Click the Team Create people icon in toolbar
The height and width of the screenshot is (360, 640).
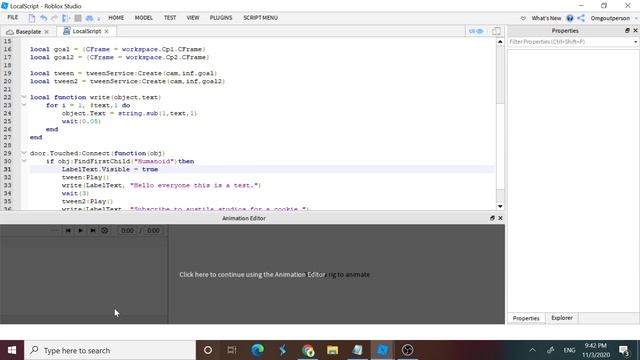89,18
